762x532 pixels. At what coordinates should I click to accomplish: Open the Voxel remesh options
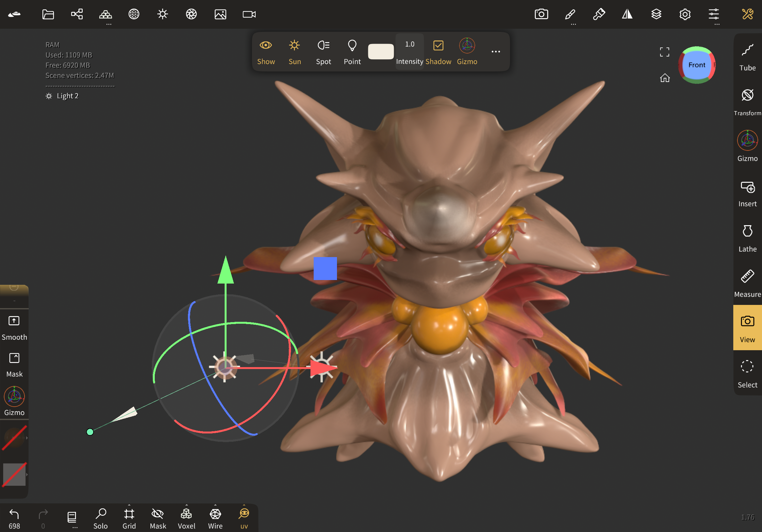pyautogui.click(x=187, y=519)
